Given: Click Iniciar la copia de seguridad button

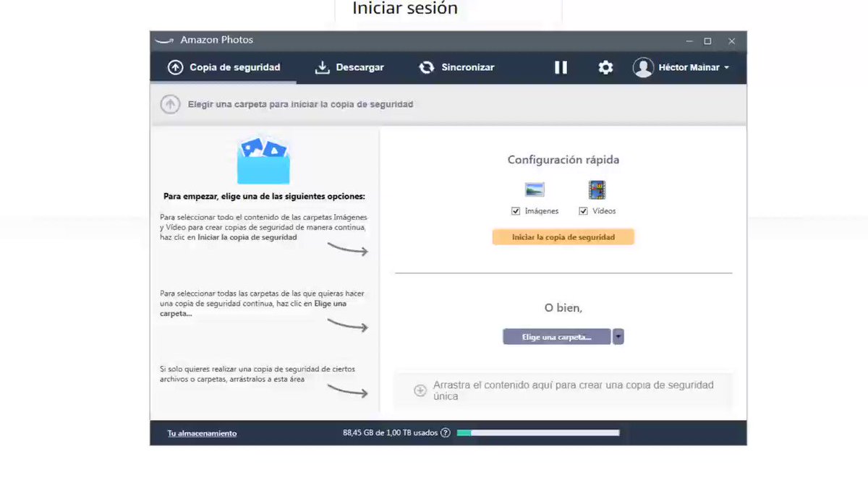Looking at the screenshot, I should coord(563,237).
